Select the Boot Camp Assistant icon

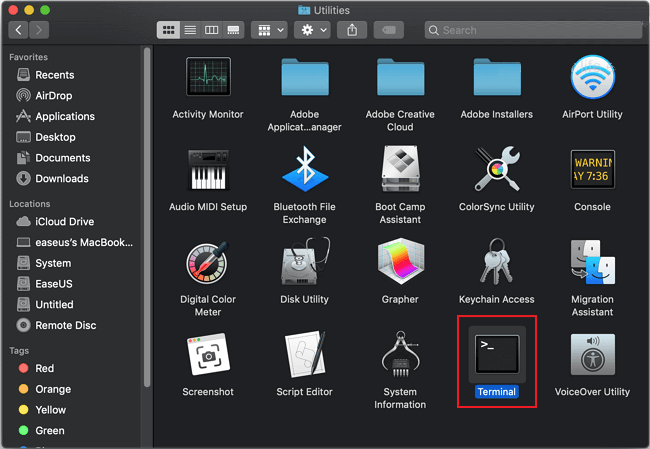(x=400, y=168)
